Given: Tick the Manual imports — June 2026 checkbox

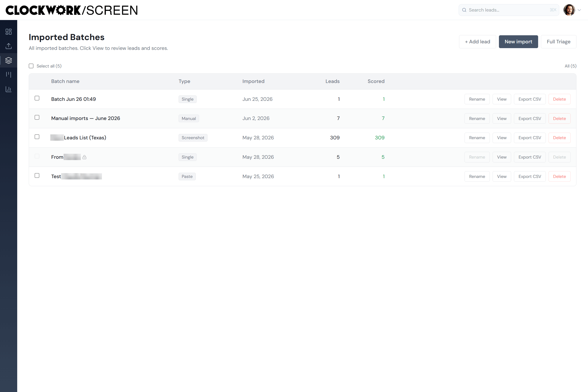Looking at the screenshot, I should tap(37, 118).
